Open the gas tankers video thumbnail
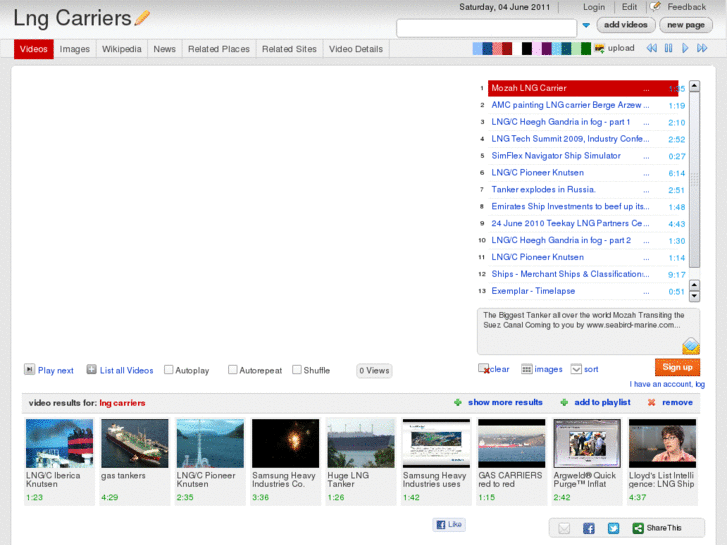This screenshot has width=727, height=545. pos(135,443)
